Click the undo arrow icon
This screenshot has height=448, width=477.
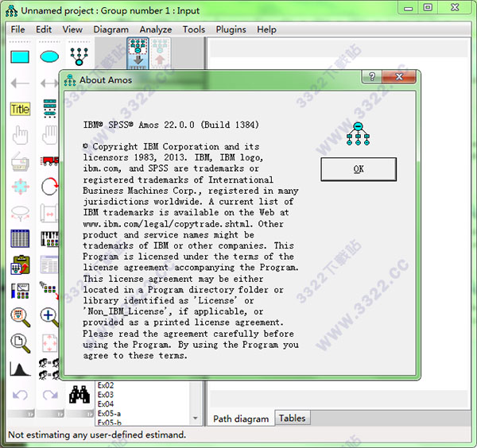tap(20, 395)
